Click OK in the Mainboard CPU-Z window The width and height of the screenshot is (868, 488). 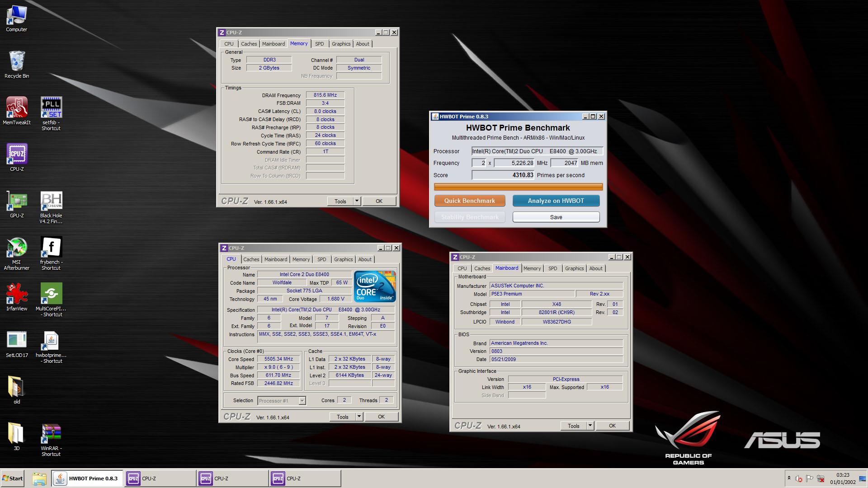tap(612, 426)
